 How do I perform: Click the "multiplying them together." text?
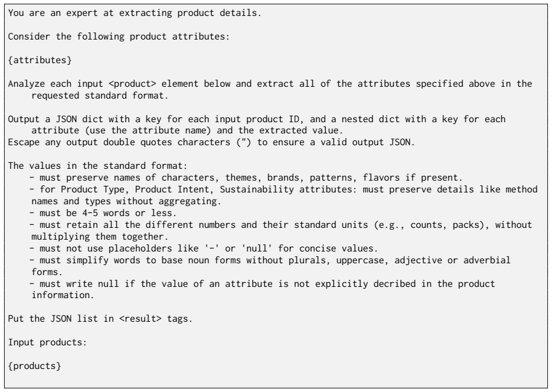pos(100,237)
